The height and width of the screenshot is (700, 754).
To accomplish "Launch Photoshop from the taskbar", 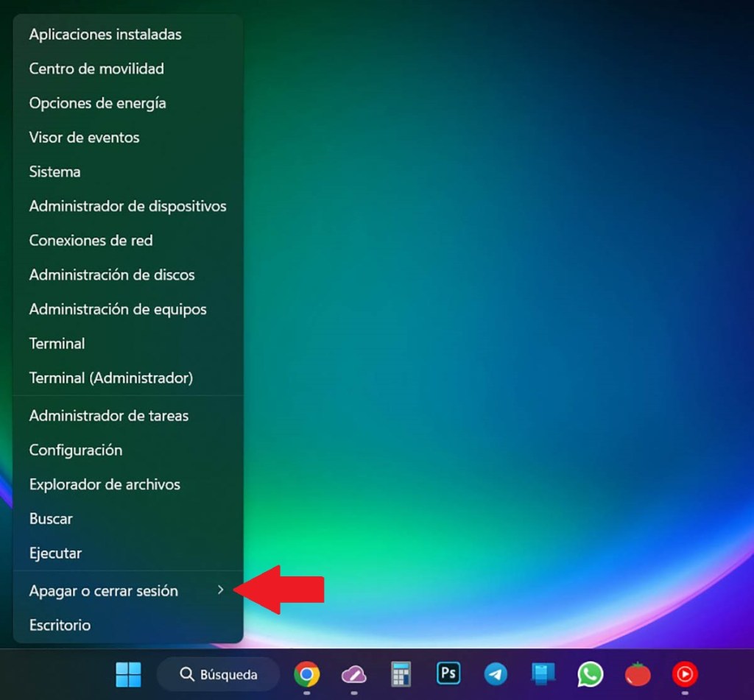I will click(448, 674).
